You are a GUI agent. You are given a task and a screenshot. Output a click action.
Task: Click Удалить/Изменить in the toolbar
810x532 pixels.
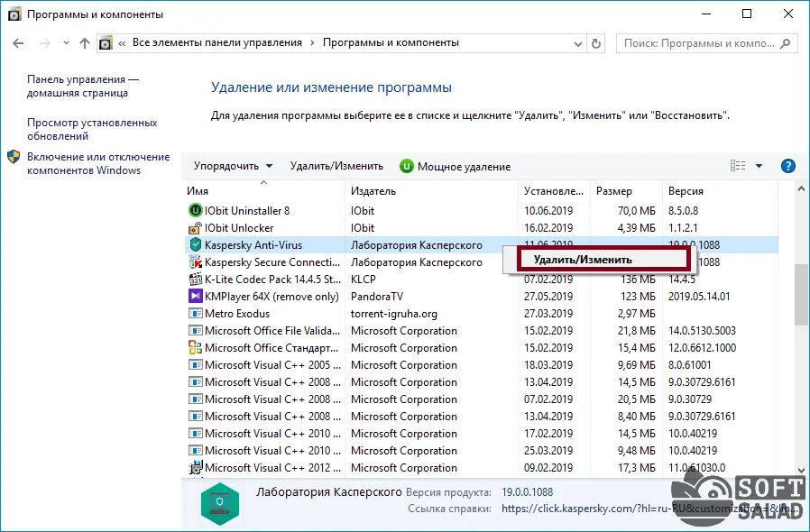[x=336, y=166]
